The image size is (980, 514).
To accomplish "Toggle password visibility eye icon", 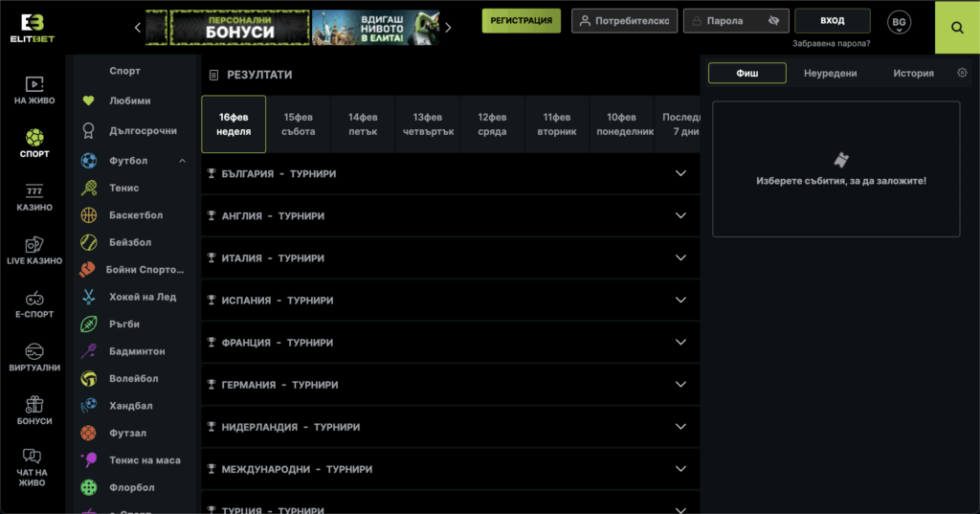I will click(774, 21).
